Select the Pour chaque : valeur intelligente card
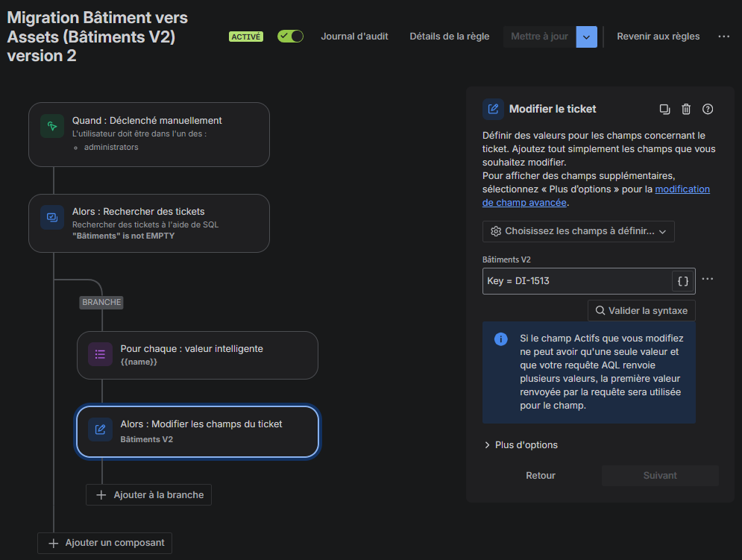This screenshot has width=742, height=560. (x=198, y=355)
